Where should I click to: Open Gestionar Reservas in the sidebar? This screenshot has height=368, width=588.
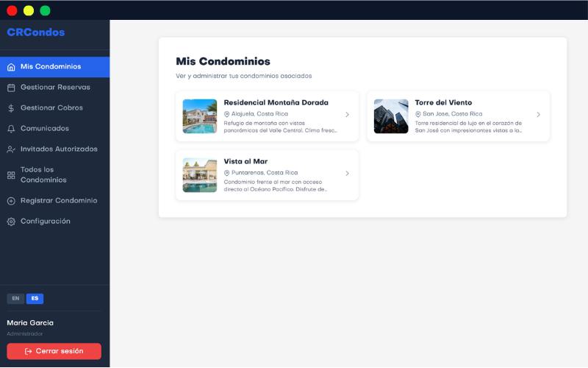54,88
